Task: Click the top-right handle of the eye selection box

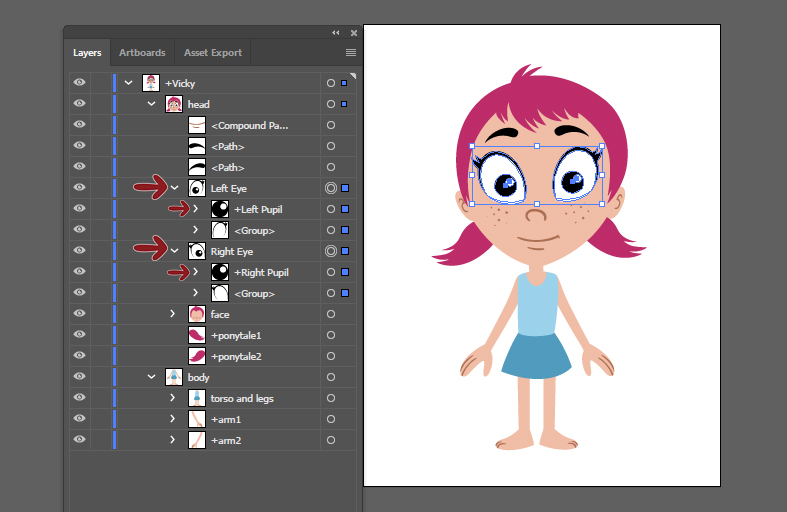Action: [601, 147]
